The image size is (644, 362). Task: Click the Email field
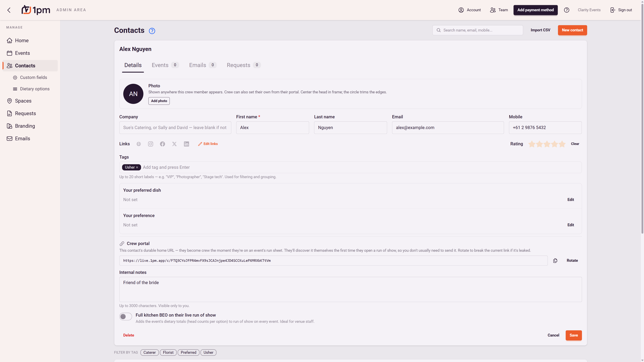448,128
